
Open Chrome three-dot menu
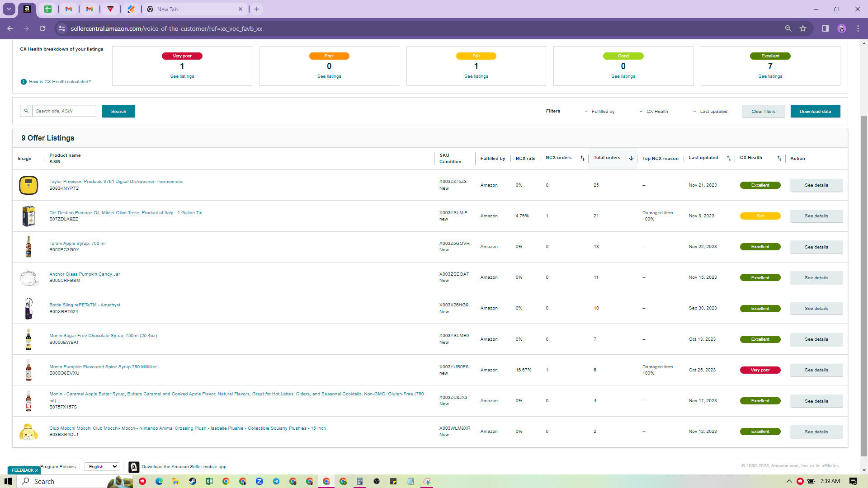tap(858, 28)
